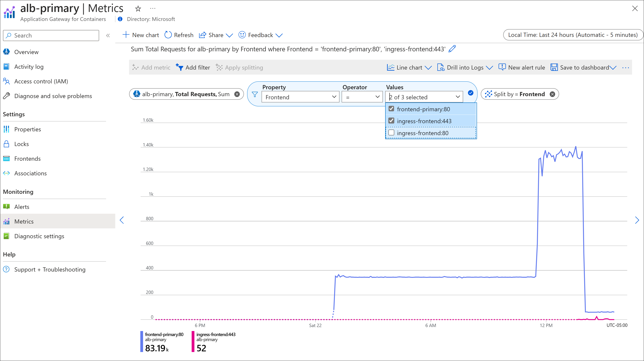Image resolution: width=644 pixels, height=361 pixels.
Task: Enable checkbox for ingress-frontend:80
Action: pyautogui.click(x=391, y=133)
